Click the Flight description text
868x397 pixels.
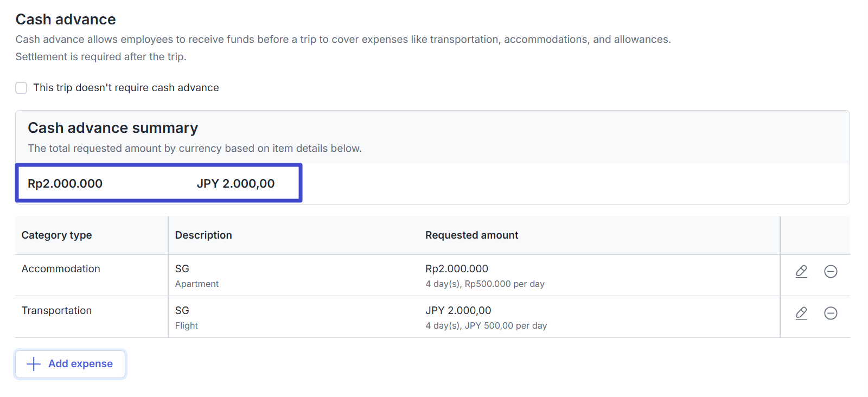click(186, 326)
